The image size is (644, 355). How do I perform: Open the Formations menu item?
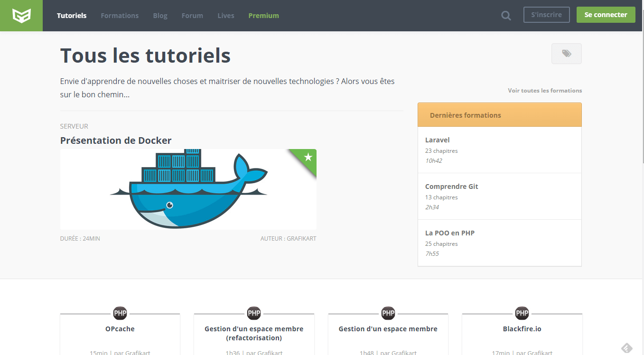click(x=120, y=16)
